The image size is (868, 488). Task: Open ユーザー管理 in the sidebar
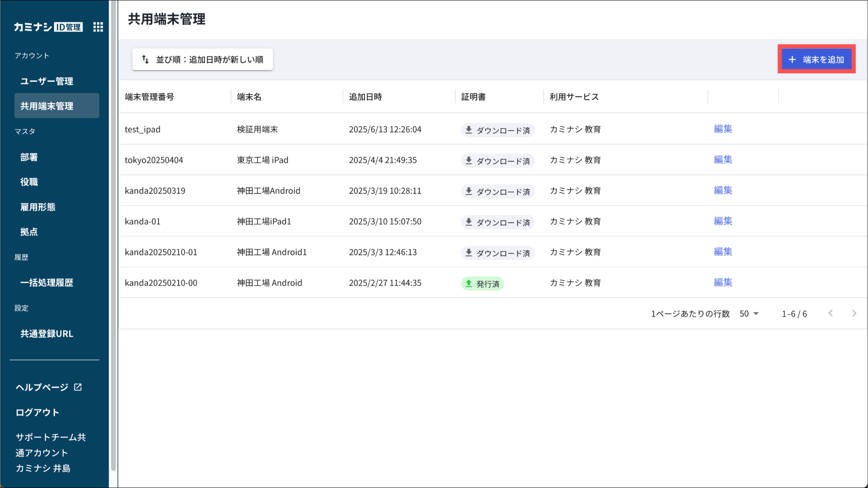pyautogui.click(x=47, y=81)
